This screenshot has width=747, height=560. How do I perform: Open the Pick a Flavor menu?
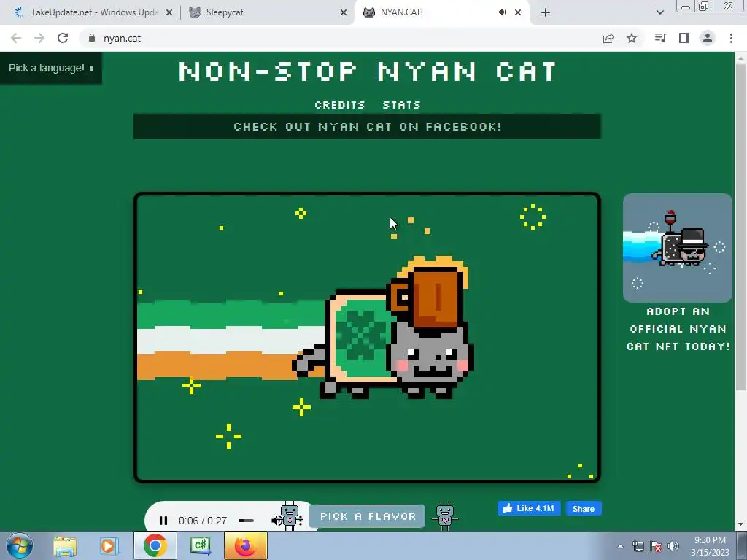click(x=368, y=516)
